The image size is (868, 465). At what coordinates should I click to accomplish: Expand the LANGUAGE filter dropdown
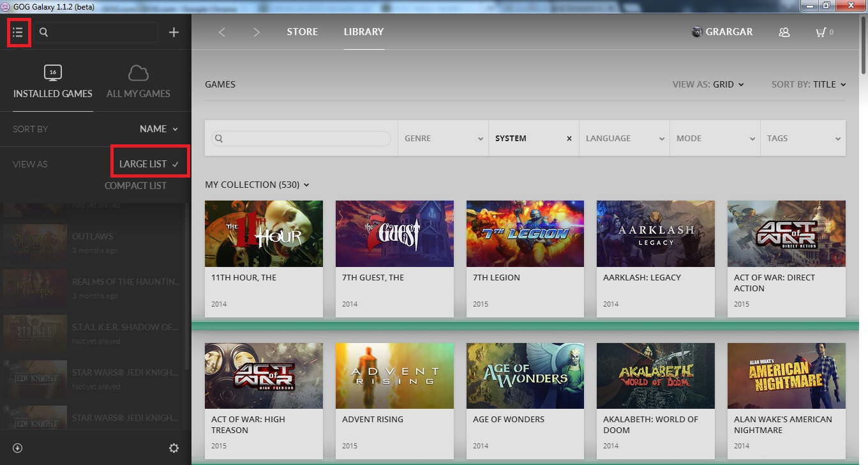coord(624,138)
